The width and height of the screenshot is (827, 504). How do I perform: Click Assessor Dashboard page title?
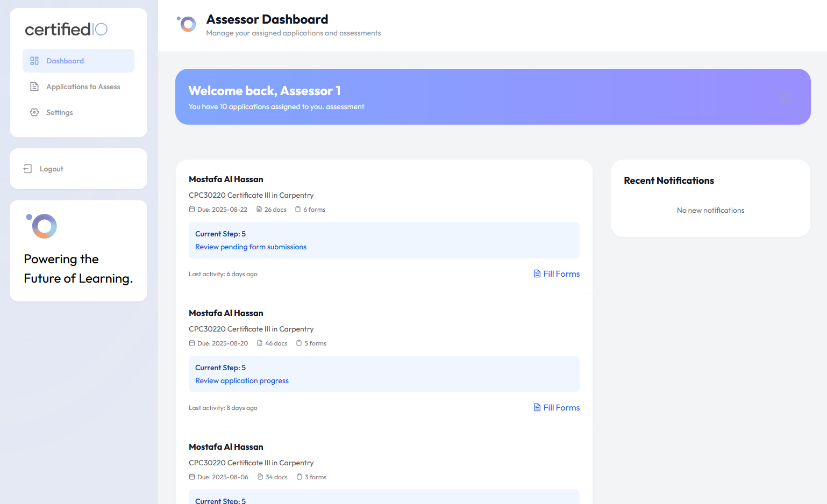click(x=267, y=19)
